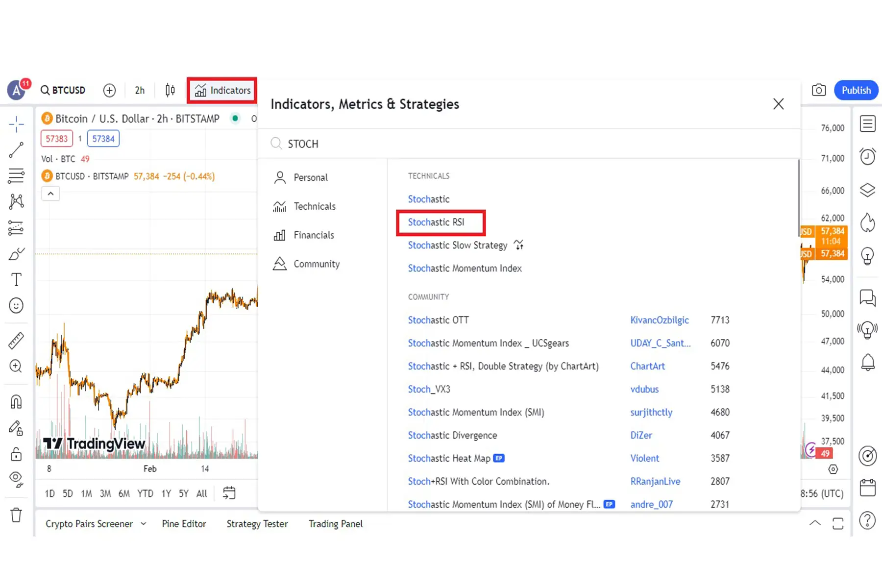This screenshot has height=588, width=882.
Task: Open the go to date calendar icon
Action: click(x=229, y=493)
